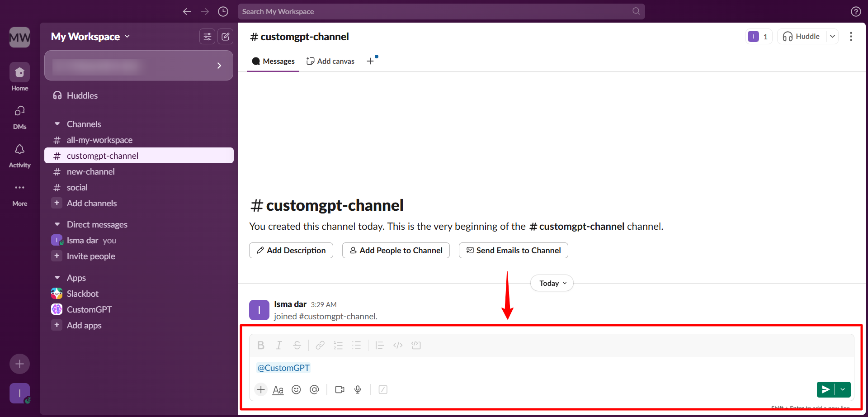
Task: Apply blockquote formatting in composer
Action: pyautogui.click(x=379, y=346)
